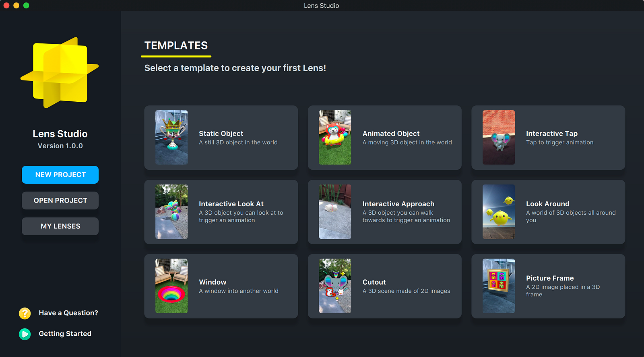Click 'A 2D image placed in a 3D frame'
The image size is (644, 357).
click(563, 291)
